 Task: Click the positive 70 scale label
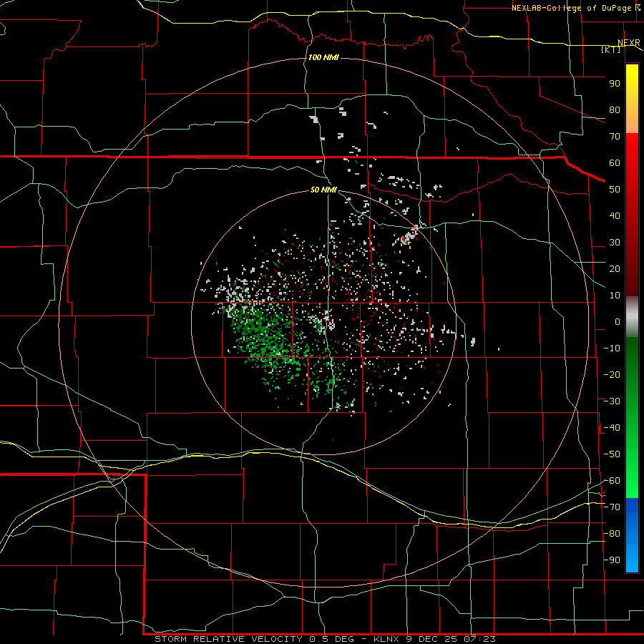[x=615, y=137]
